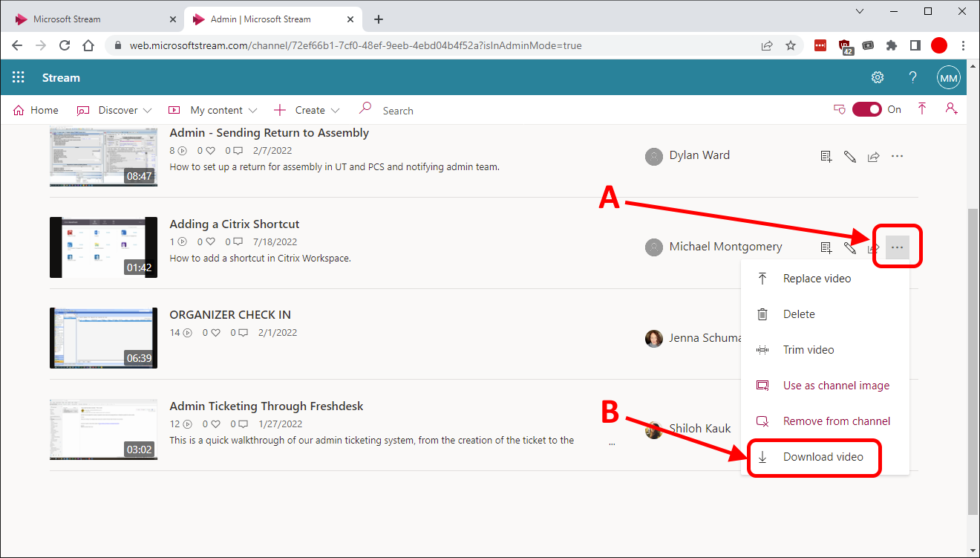
Task: Click the admin mode shield icon
Action: [840, 109]
